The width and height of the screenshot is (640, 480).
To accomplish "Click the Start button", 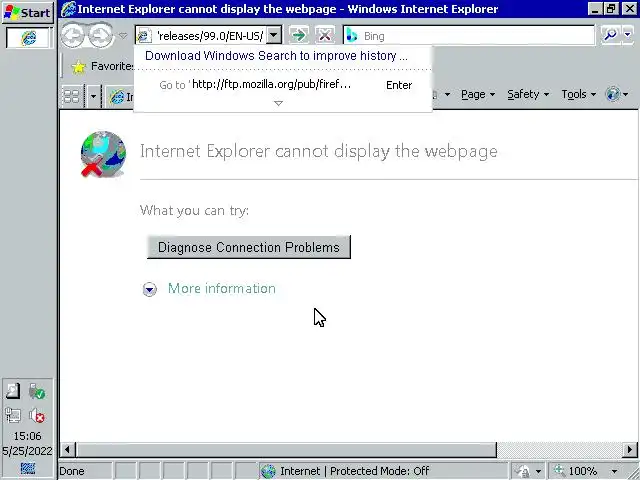I will (x=27, y=12).
